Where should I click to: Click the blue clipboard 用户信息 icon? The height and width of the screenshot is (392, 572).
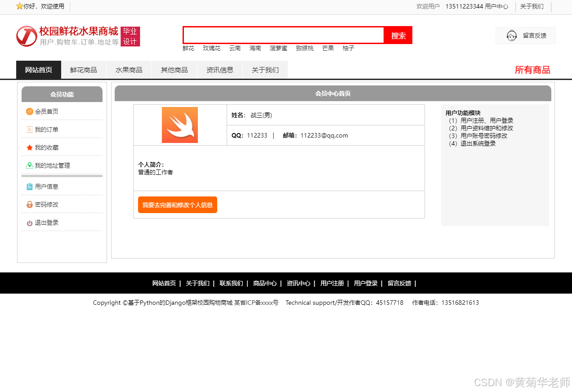tap(30, 187)
